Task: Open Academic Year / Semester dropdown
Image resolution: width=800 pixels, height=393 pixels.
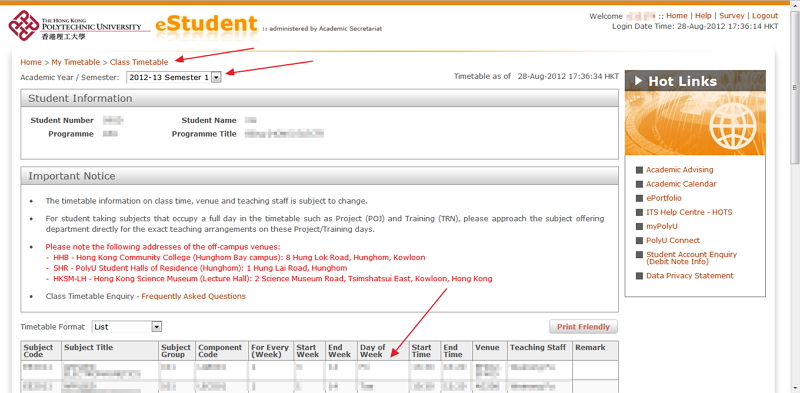Action: pos(173,78)
